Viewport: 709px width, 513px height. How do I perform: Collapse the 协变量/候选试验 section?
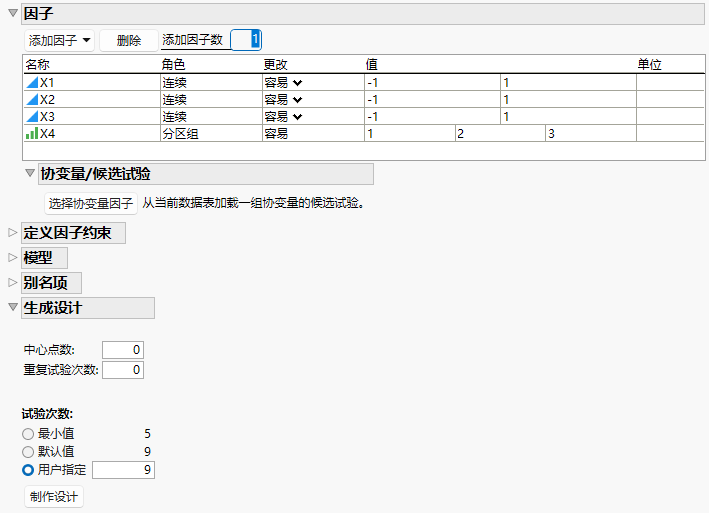coord(30,173)
